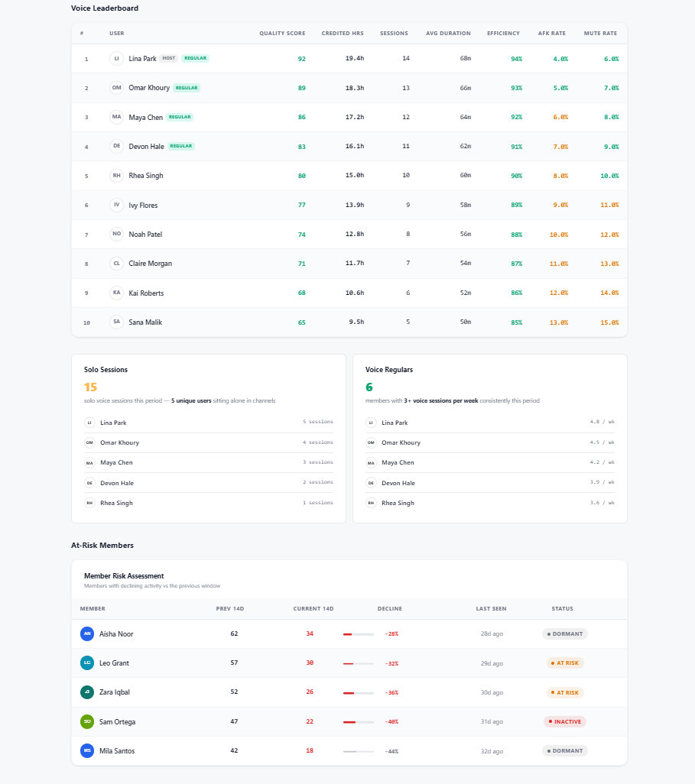Click Lina Park's avatar in Voice Leaderboard

point(116,58)
